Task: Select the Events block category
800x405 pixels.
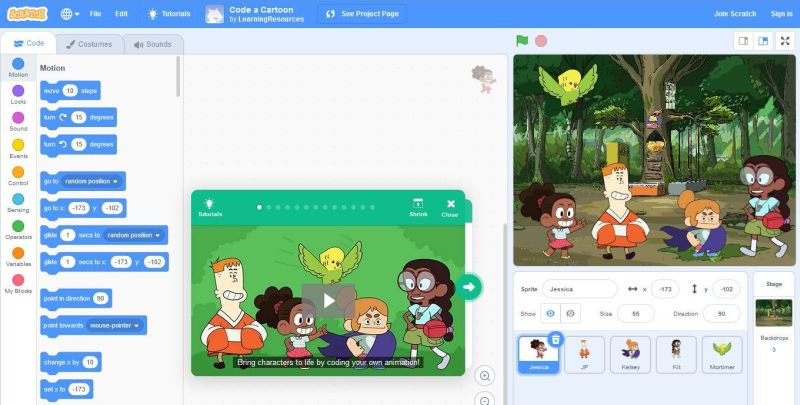Action: click(x=18, y=149)
